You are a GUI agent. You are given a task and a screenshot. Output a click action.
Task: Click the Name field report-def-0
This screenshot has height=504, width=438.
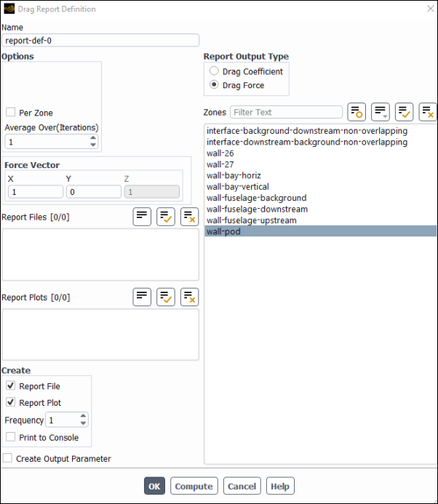point(100,41)
